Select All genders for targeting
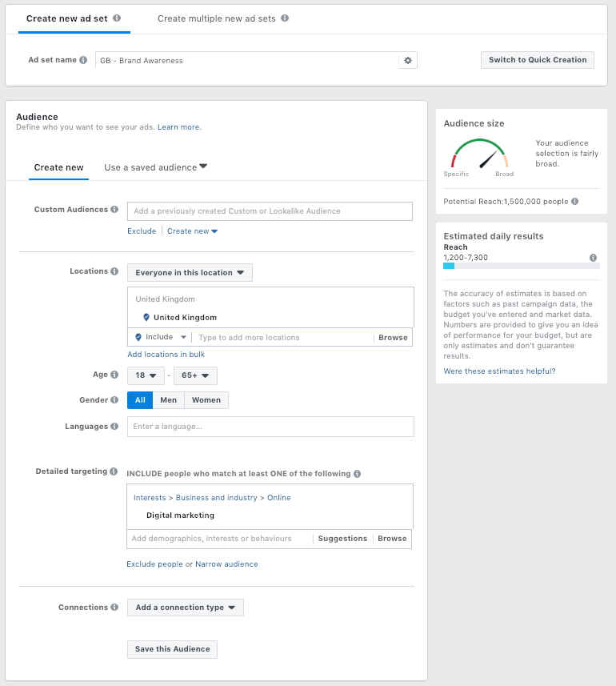616x686 pixels. point(139,399)
